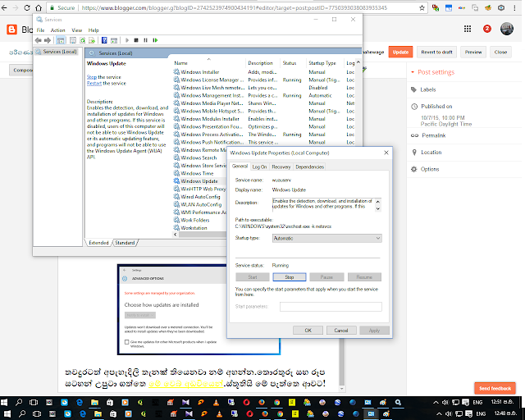The height and width of the screenshot is (420, 525).
Task: Click 'Restart the service' link
Action: pos(94,83)
